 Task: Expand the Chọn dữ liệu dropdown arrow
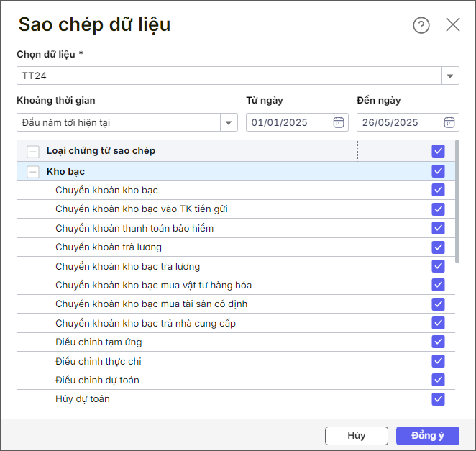pos(450,76)
